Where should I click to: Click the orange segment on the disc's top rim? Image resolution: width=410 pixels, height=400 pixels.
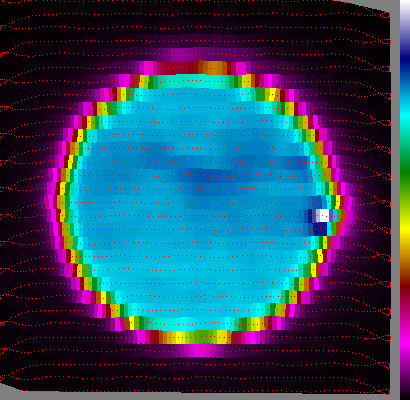coord(213,68)
